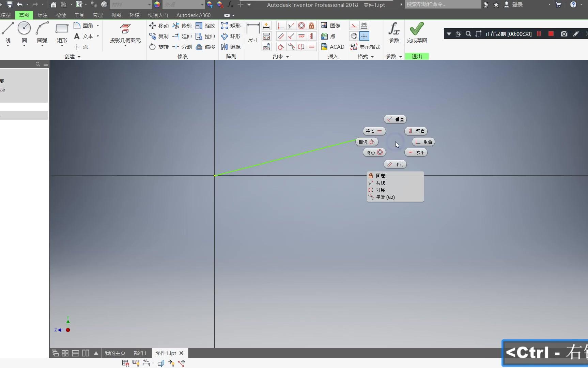588x368 pixels.
Task: Click Project Geometry (投影几何图元) icon
Action: point(125,29)
